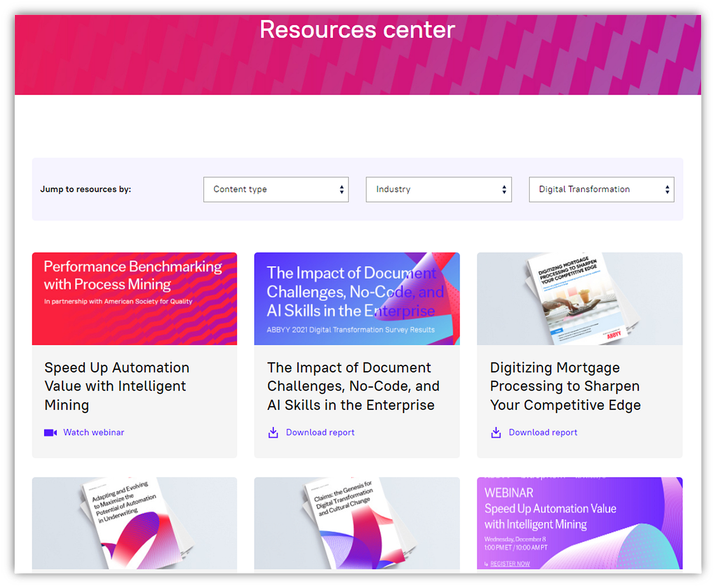Click title Digitizing Mortgage Processing to Sharpen

click(565, 386)
